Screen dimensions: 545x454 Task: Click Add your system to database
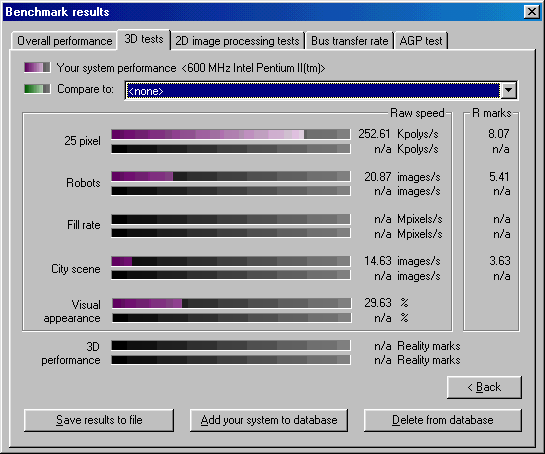point(269,420)
